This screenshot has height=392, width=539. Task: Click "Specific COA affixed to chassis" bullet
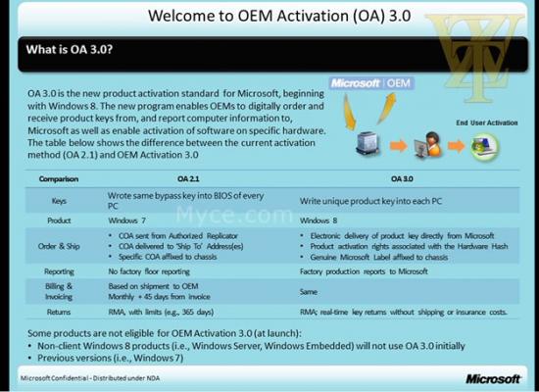coord(168,257)
